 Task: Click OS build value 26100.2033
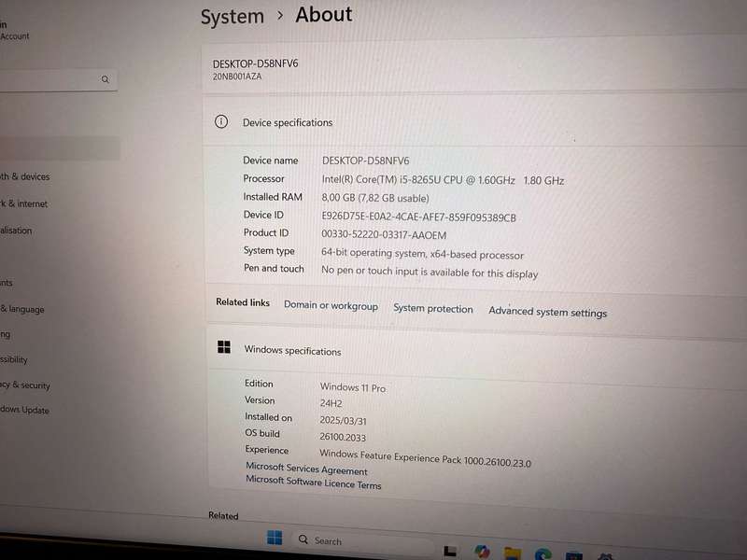point(343,437)
